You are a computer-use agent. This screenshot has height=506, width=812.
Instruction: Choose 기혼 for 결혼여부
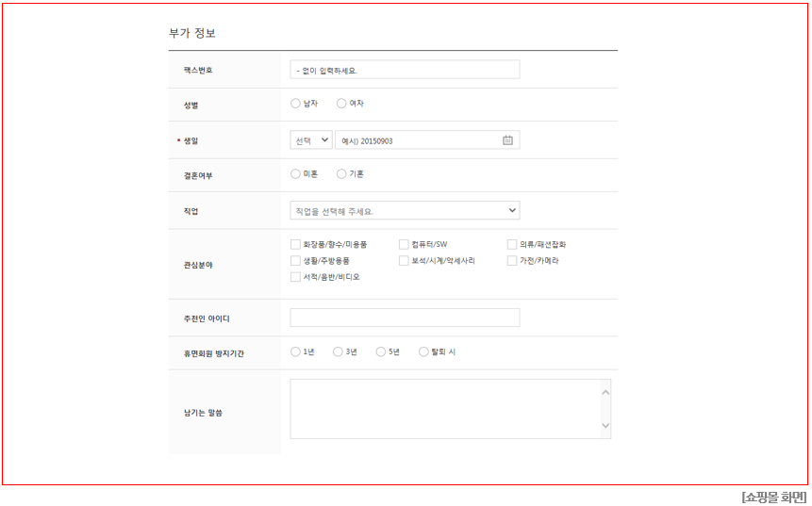(341, 173)
